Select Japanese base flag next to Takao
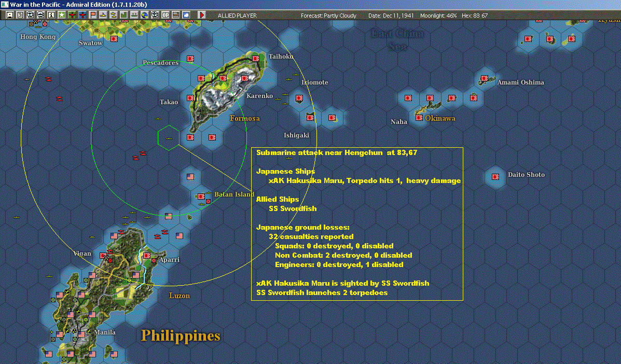 click(190, 97)
